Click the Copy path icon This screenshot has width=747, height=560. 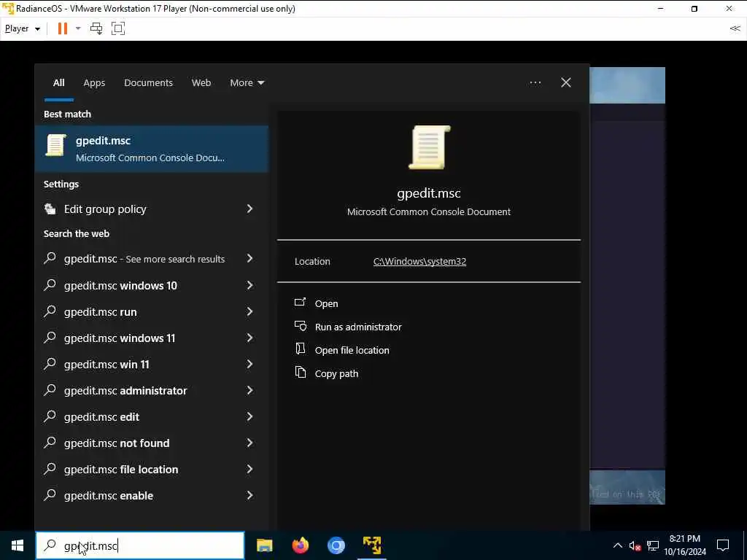(300, 373)
